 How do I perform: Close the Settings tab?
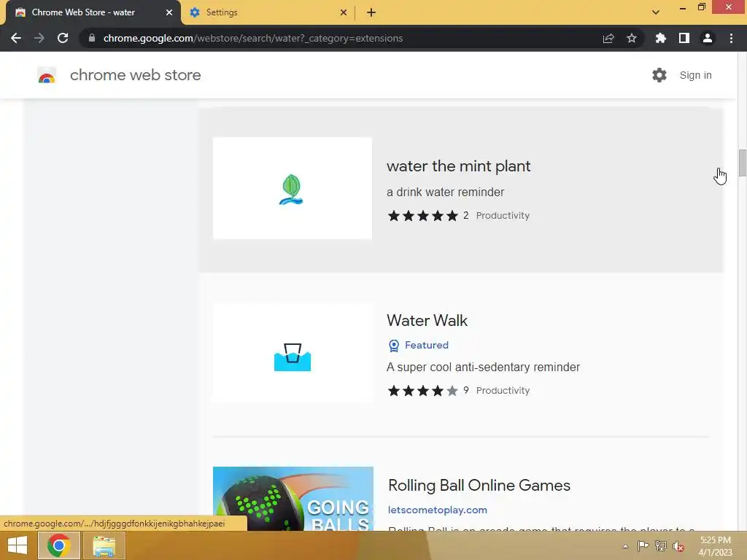(x=344, y=12)
